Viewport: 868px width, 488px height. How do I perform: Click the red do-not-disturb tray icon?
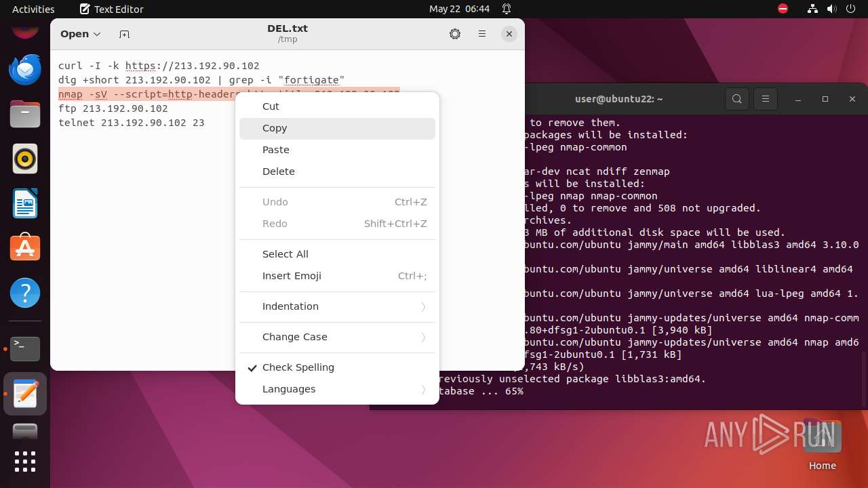tap(783, 9)
